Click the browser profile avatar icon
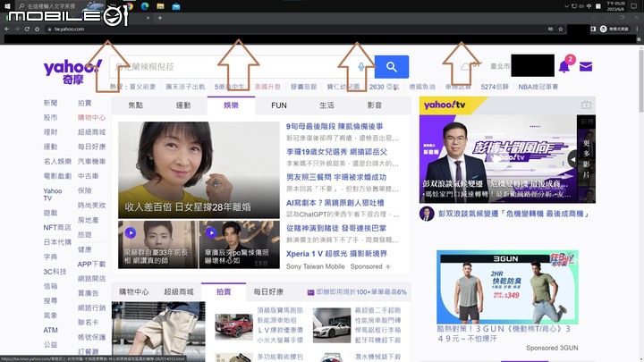644x362 pixels. click(x=604, y=29)
